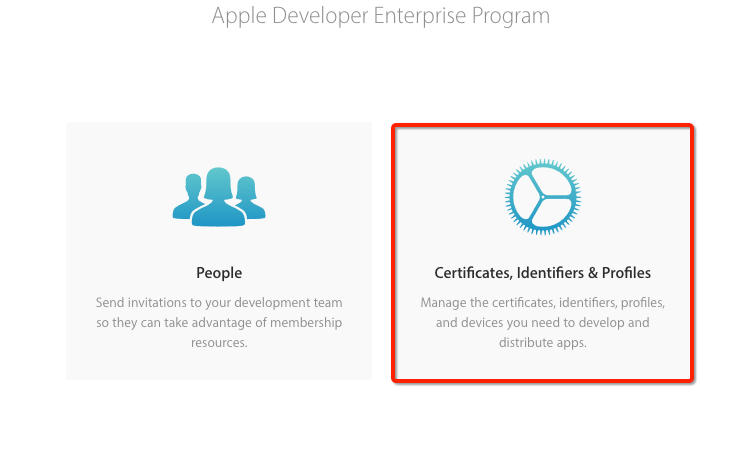The image size is (743, 462).
Task: Click the gear icon for Certificates, Identifiers & Profiles
Action: click(543, 197)
